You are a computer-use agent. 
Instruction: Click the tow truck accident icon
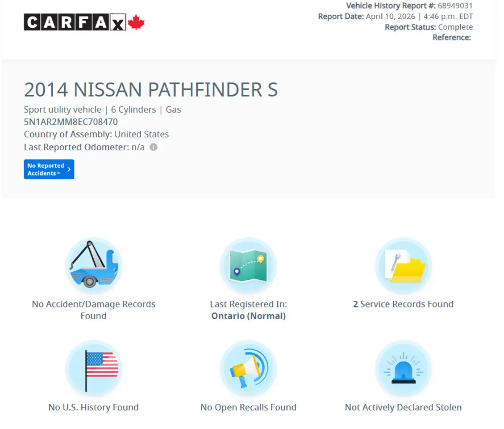94,266
